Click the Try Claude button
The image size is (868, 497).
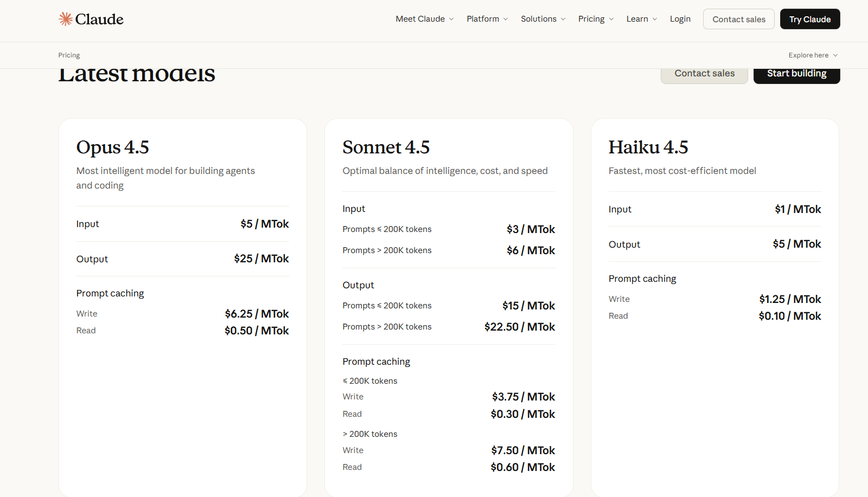[x=810, y=19]
